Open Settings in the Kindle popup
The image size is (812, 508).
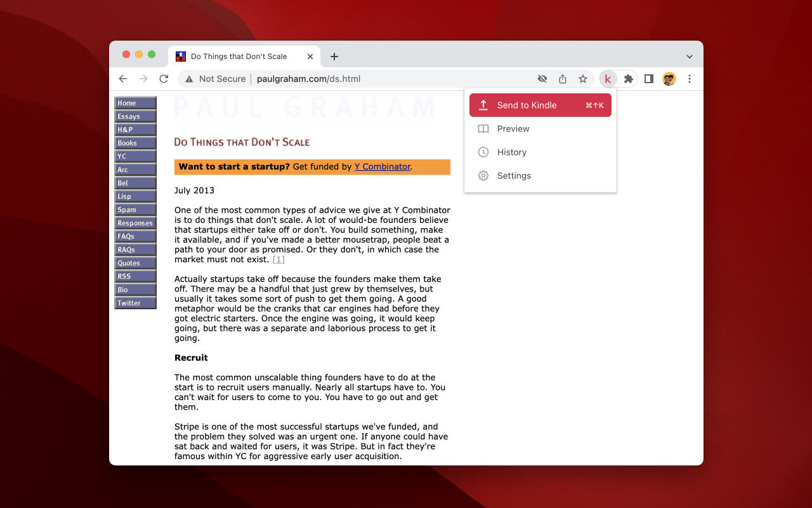coord(514,175)
